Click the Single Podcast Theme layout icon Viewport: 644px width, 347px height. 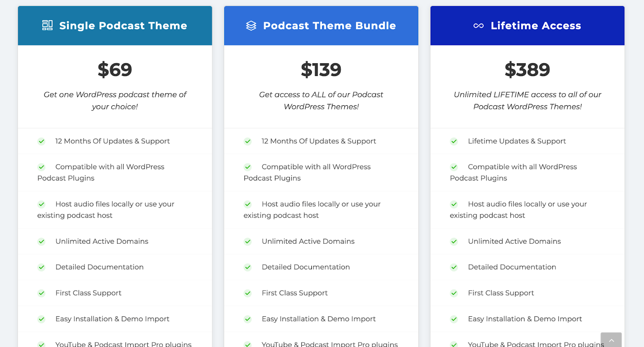(47, 25)
